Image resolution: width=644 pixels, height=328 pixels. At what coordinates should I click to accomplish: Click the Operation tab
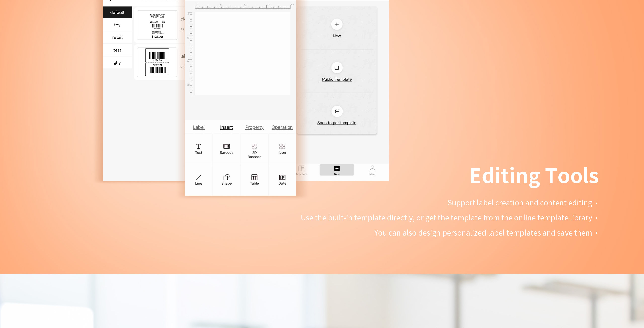pos(282,127)
